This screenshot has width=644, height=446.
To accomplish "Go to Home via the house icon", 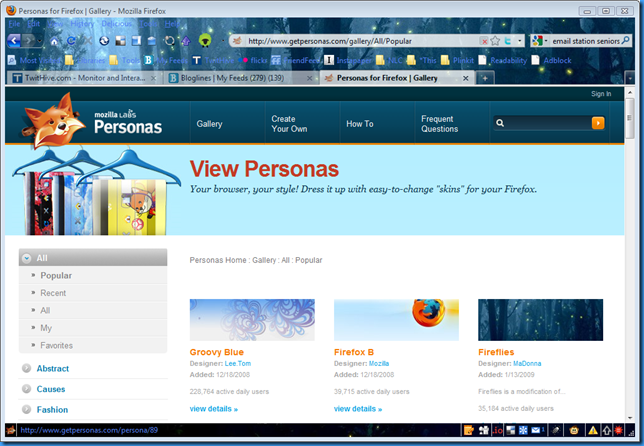I will pyautogui.click(x=54, y=41).
